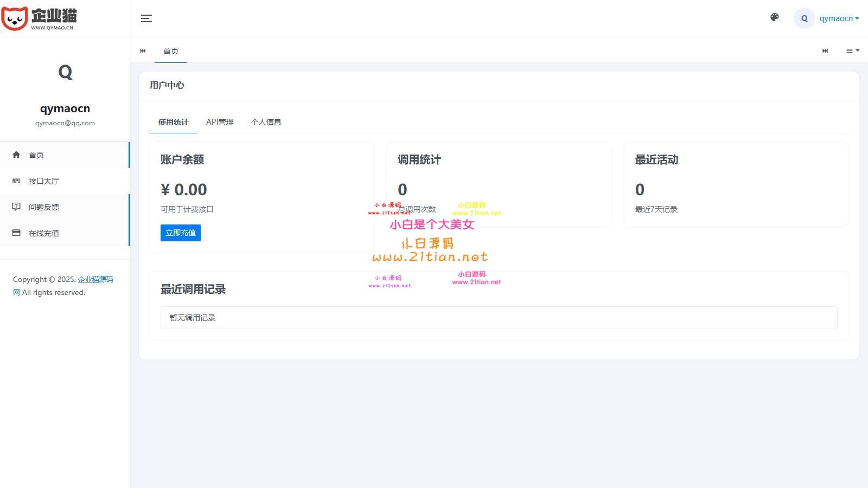
Task: Switch to the API管理 tab
Action: (220, 122)
